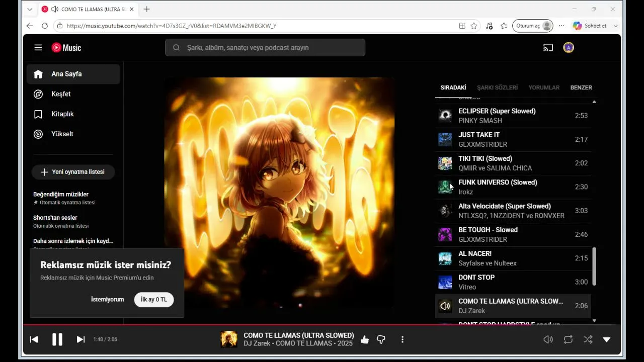Switch to the ŞARKI SÖZLERİ tab
644x362 pixels.
point(497,87)
